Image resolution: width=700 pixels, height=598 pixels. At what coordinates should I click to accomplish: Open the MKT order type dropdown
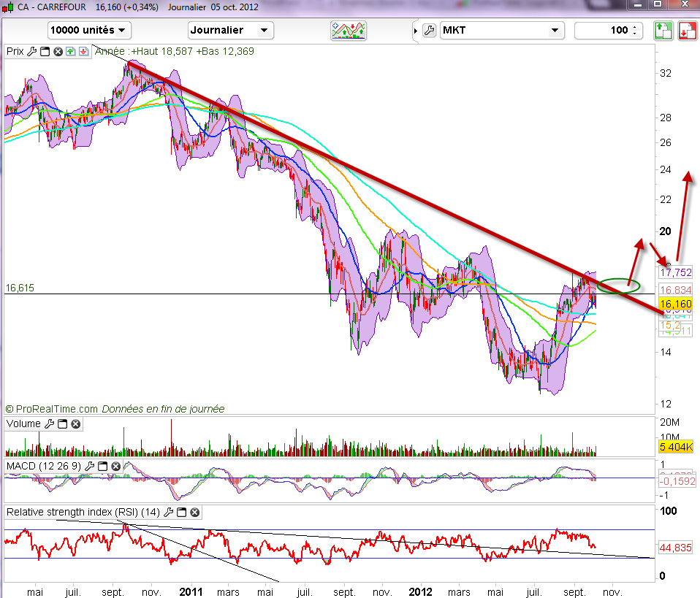pyautogui.click(x=502, y=30)
